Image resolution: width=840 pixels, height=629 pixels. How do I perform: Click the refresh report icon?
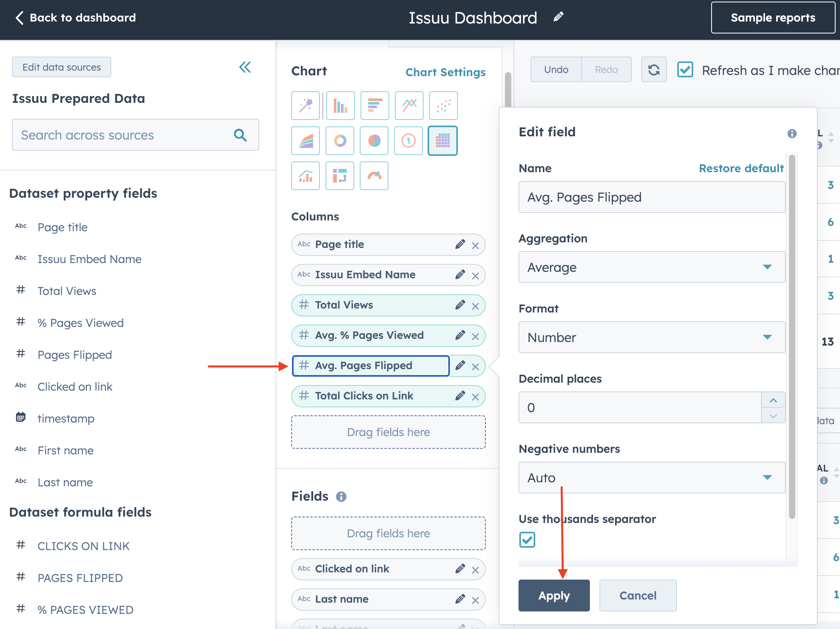[x=654, y=70]
